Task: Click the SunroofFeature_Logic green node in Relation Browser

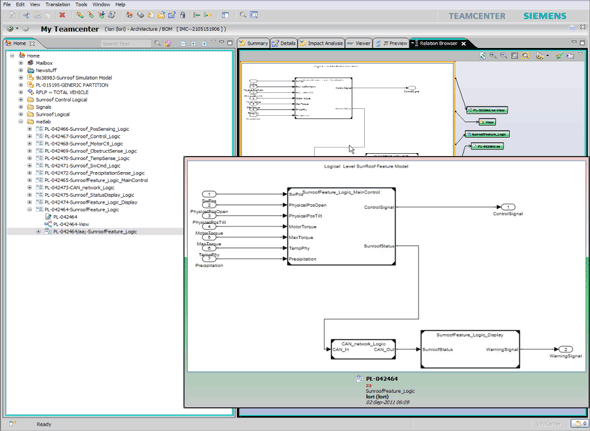Action: [488, 134]
